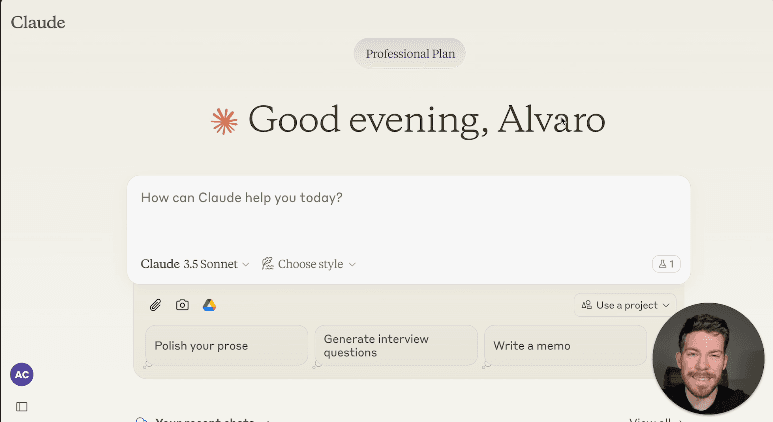Viewport: 773px width, 422px height.
Task: Take a screenshot with camera icon
Action: pos(182,305)
